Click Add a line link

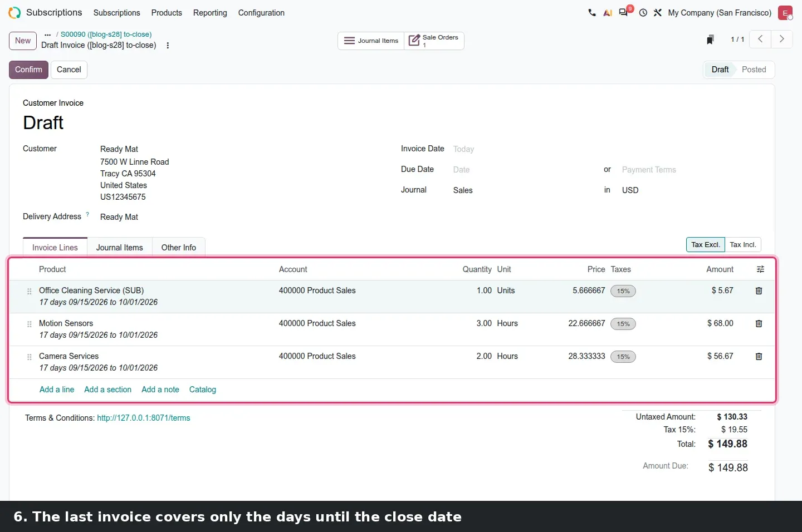pos(57,390)
